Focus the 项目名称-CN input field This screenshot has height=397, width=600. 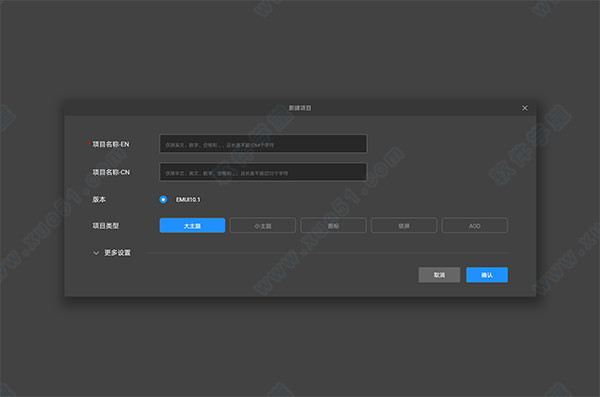click(x=263, y=172)
